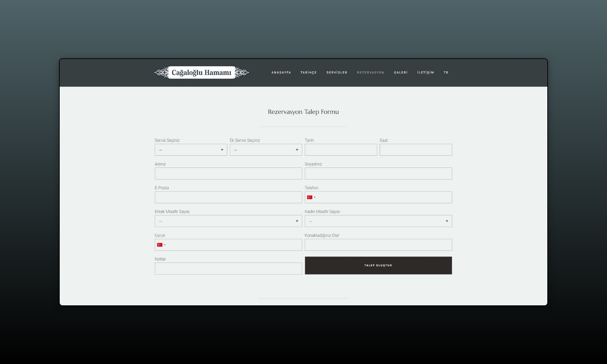The width and height of the screenshot is (607, 364).
Task: Go to the Anasayfa menu item
Action: tap(281, 72)
